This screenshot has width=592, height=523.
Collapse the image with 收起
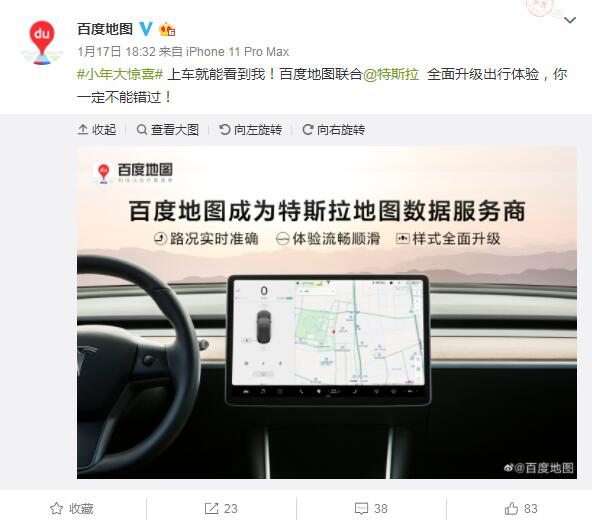point(97,130)
